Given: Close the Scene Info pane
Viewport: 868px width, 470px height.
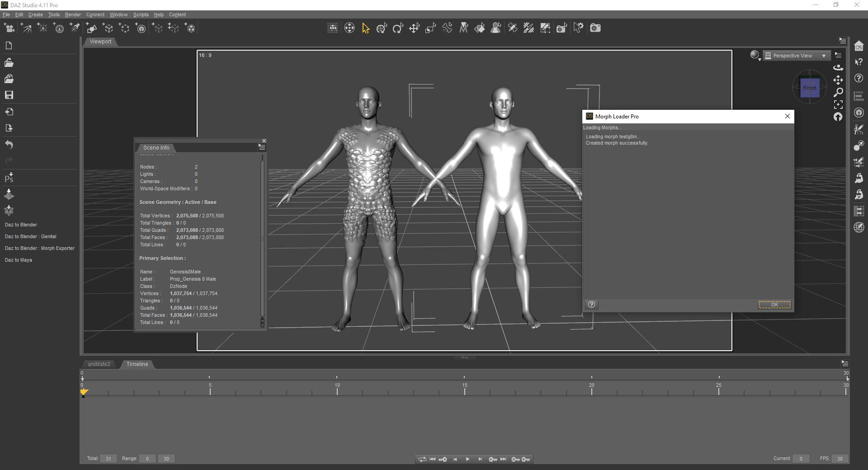Looking at the screenshot, I should click(264, 141).
